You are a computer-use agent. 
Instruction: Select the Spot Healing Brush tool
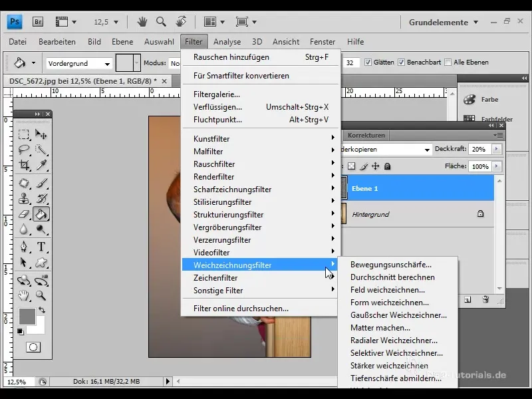pyautogui.click(x=24, y=184)
